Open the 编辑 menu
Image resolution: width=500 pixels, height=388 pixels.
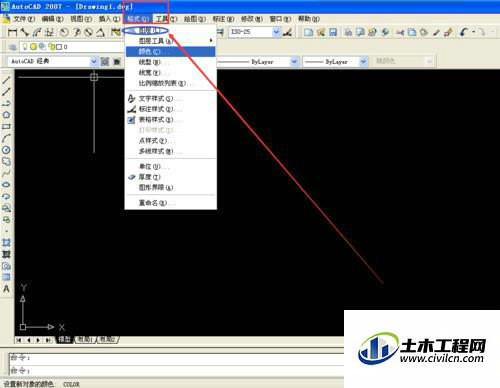click(x=52, y=19)
